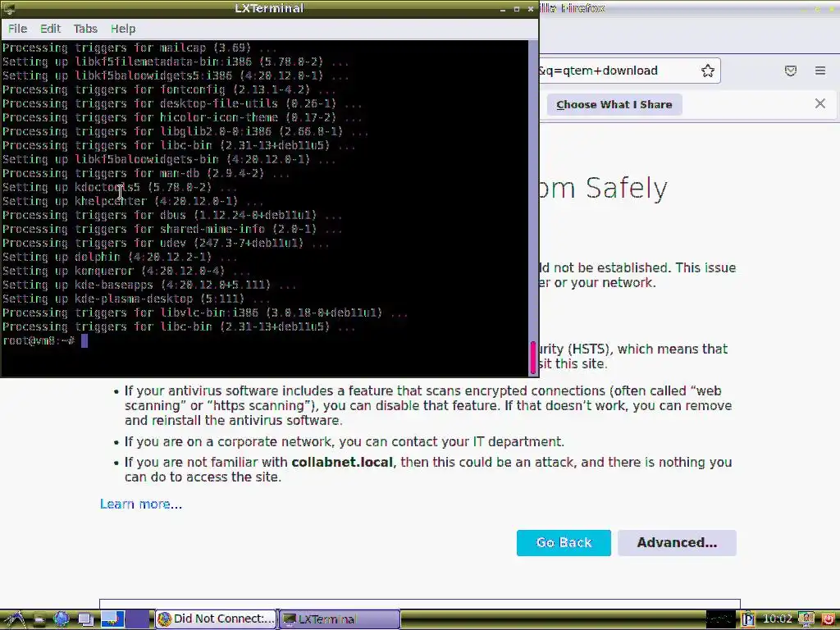Click the collabnet.local bold text
Viewport: 840px width, 630px height.
click(x=342, y=462)
